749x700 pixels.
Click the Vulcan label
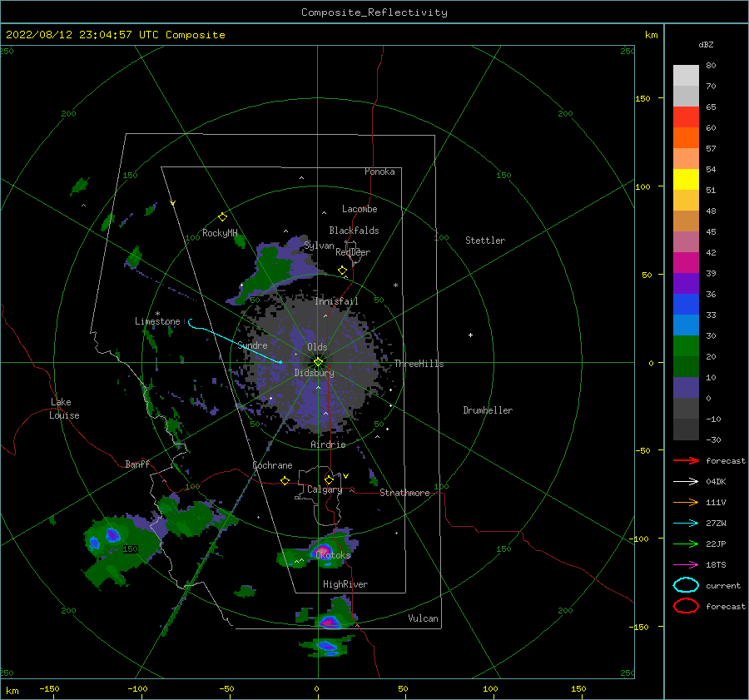click(x=423, y=618)
